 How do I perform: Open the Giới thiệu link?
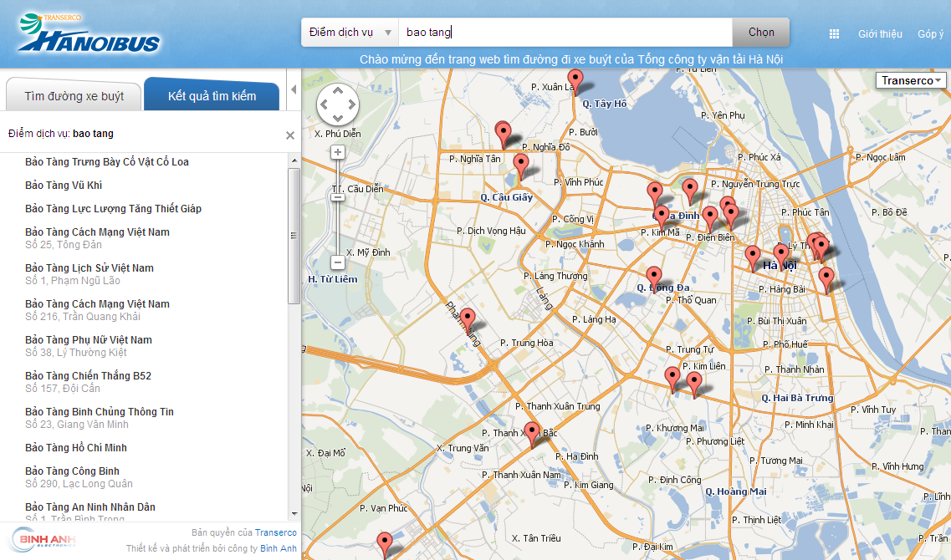[x=880, y=34]
